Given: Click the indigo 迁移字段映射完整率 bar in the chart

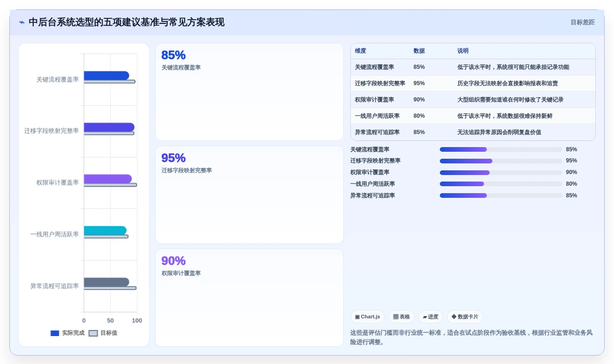Looking at the screenshot, I should [x=109, y=127].
